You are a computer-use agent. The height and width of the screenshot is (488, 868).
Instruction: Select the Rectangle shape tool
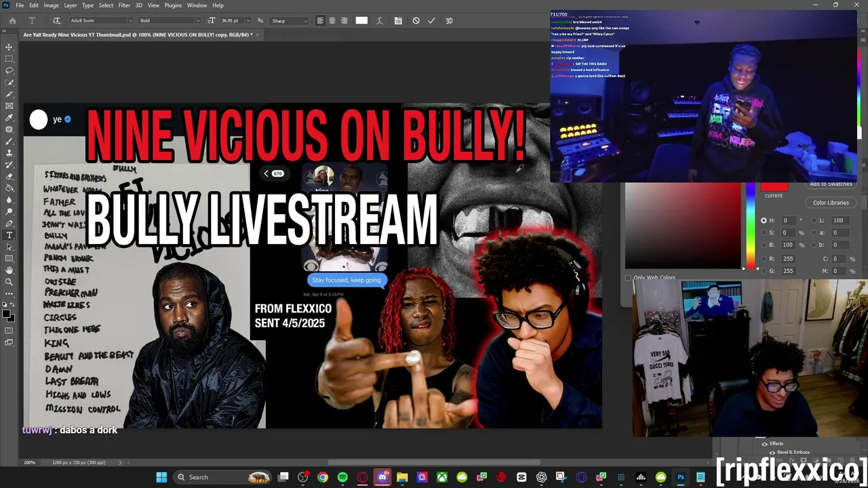pyautogui.click(x=9, y=258)
